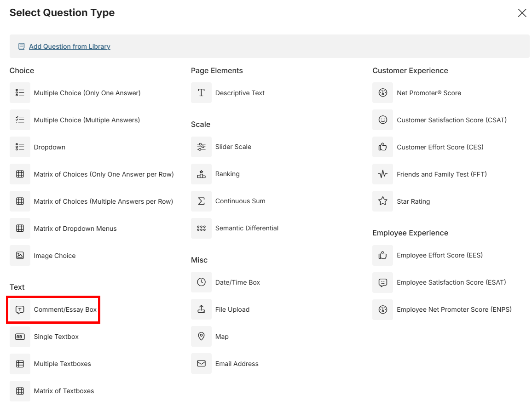The image size is (532, 412).
Task: Click the Dropdown question icon
Action: click(20, 147)
